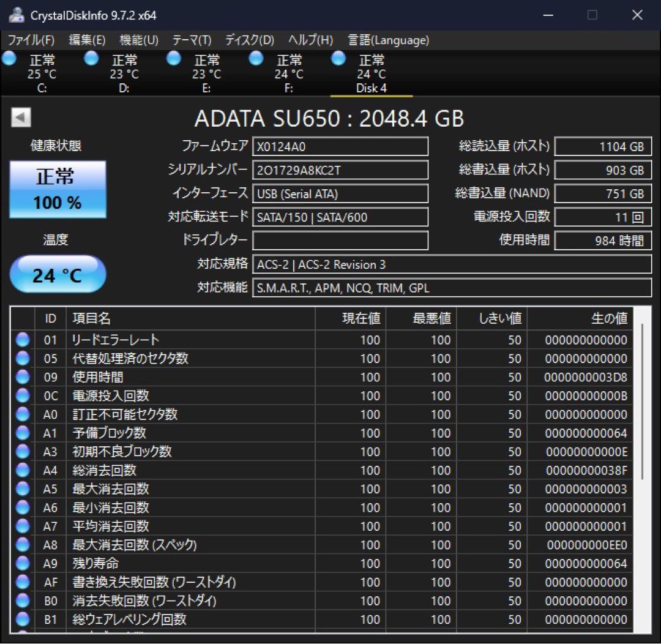Click status orb for drive E:
This screenshot has width=661, height=644.
click(174, 58)
